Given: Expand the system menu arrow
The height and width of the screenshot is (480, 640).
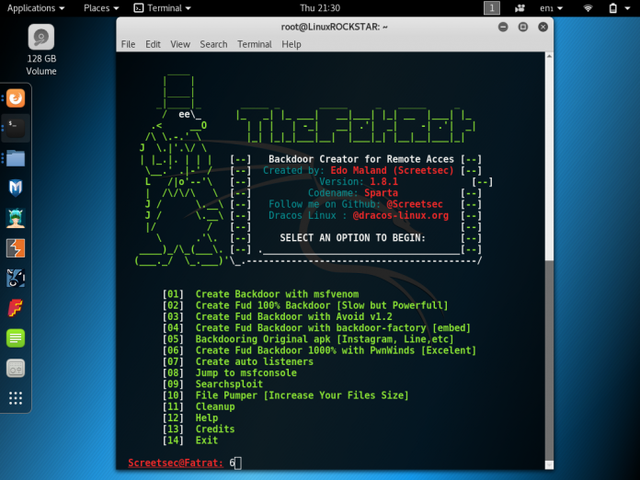Looking at the screenshot, I should tap(627, 8).
